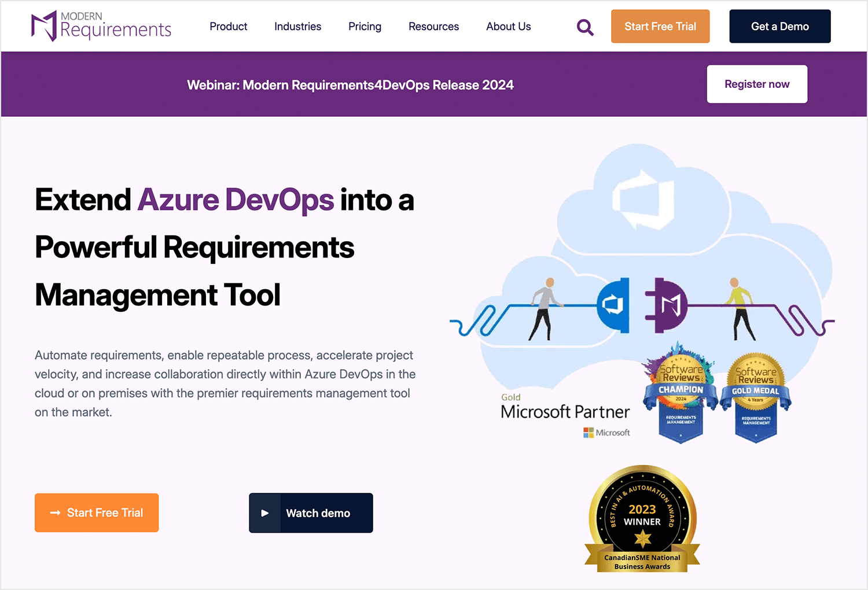The width and height of the screenshot is (868, 590).
Task: Click the Software Reviews Champion 2024 badge
Action: pos(681,393)
